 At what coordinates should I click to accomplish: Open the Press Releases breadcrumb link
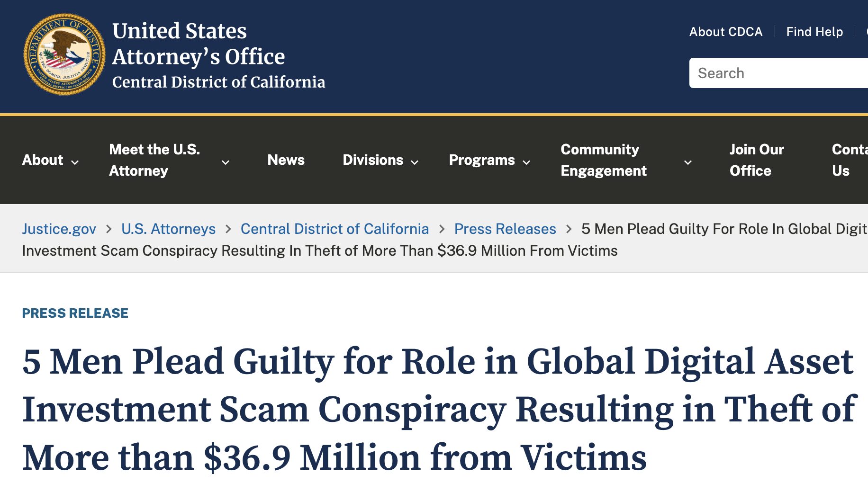(505, 229)
